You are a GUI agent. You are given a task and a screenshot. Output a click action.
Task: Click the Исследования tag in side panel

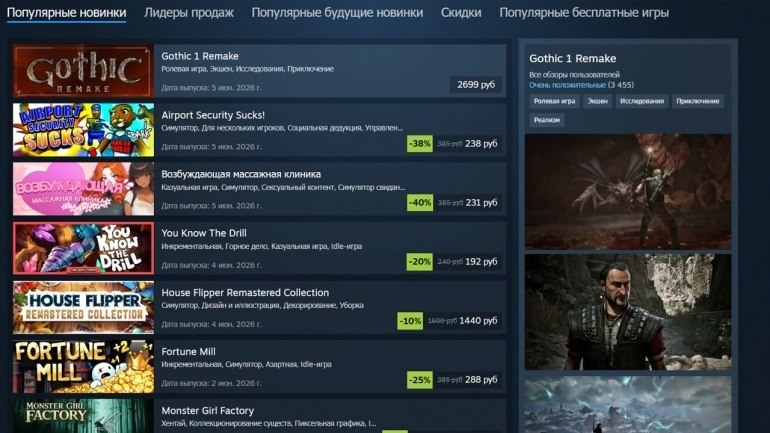coord(642,101)
